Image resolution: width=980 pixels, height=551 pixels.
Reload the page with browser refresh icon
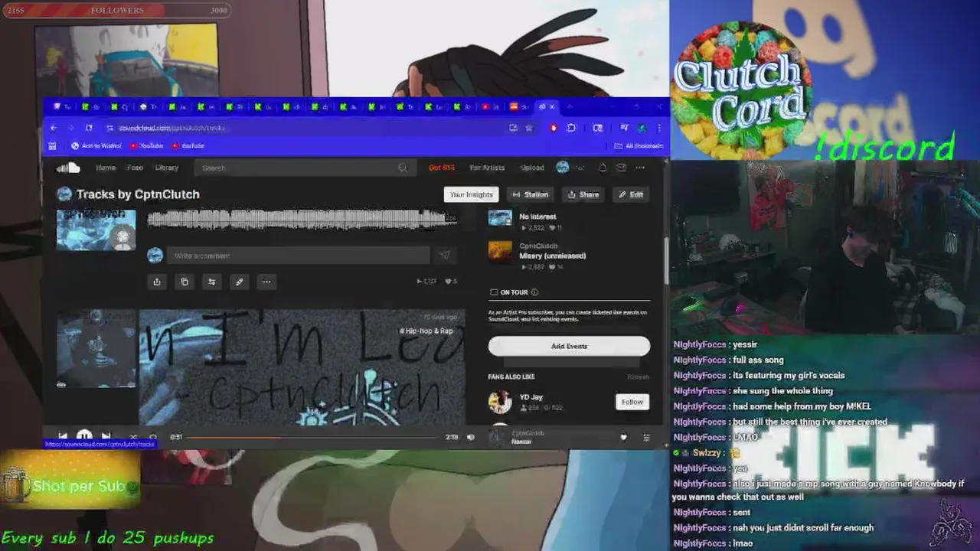pyautogui.click(x=89, y=128)
